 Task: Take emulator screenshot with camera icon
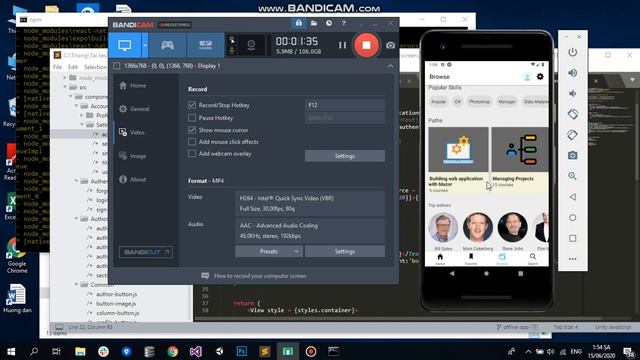pyautogui.click(x=573, y=156)
